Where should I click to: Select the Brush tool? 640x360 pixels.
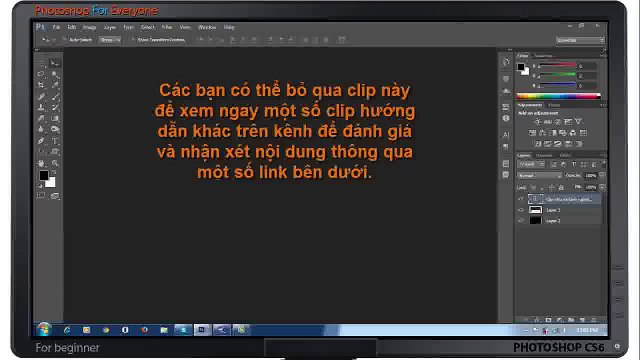click(55, 97)
